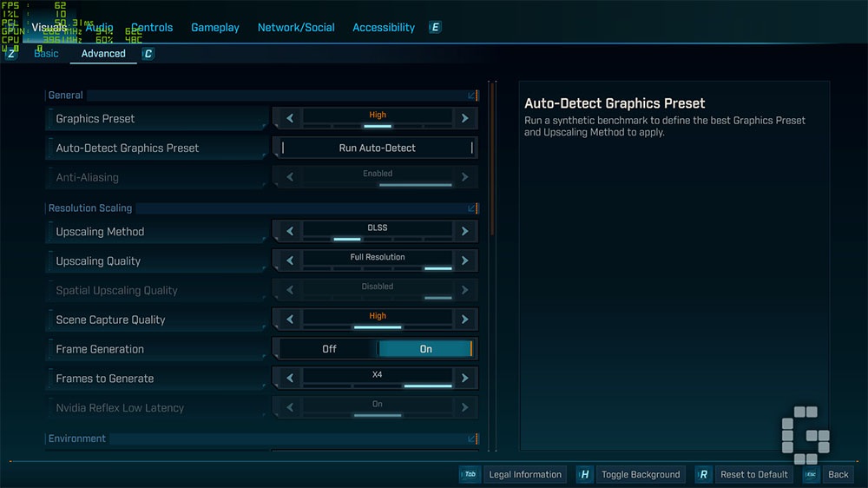Set Frame Generation to On
Screen dimensions: 868x488
point(425,349)
